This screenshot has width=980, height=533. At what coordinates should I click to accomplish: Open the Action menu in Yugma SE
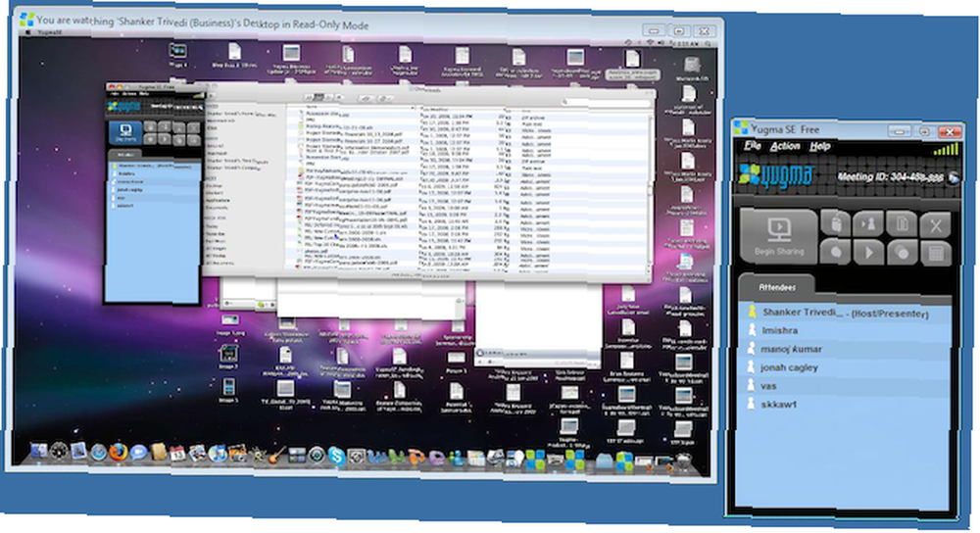pyautogui.click(x=785, y=146)
